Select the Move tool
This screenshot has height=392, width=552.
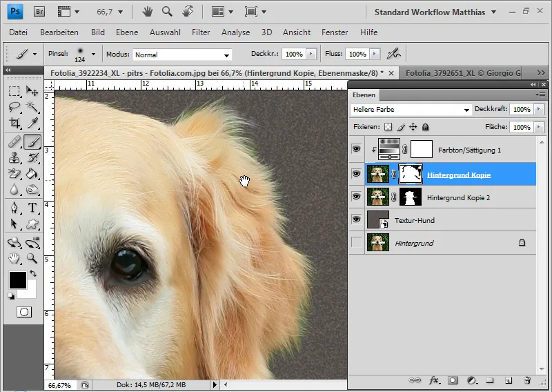(x=32, y=91)
